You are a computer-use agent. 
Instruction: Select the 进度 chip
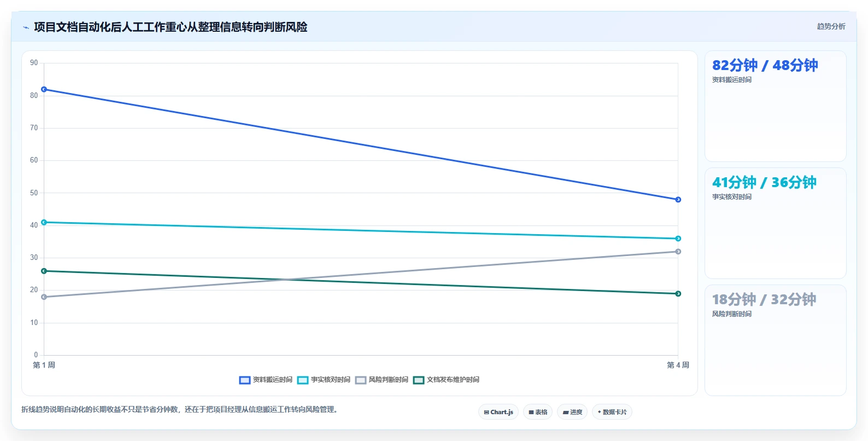coord(572,412)
